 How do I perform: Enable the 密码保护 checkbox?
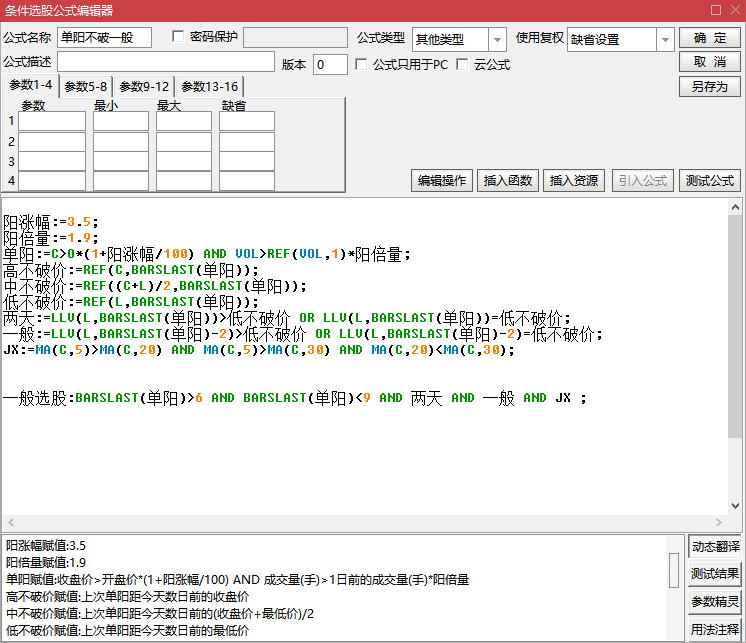(x=179, y=37)
